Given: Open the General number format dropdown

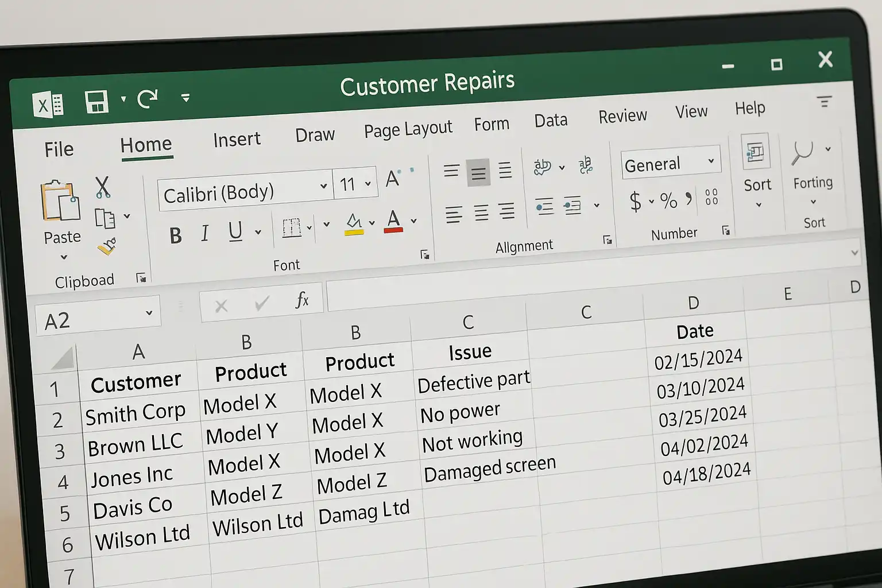Looking at the screenshot, I should click(711, 161).
